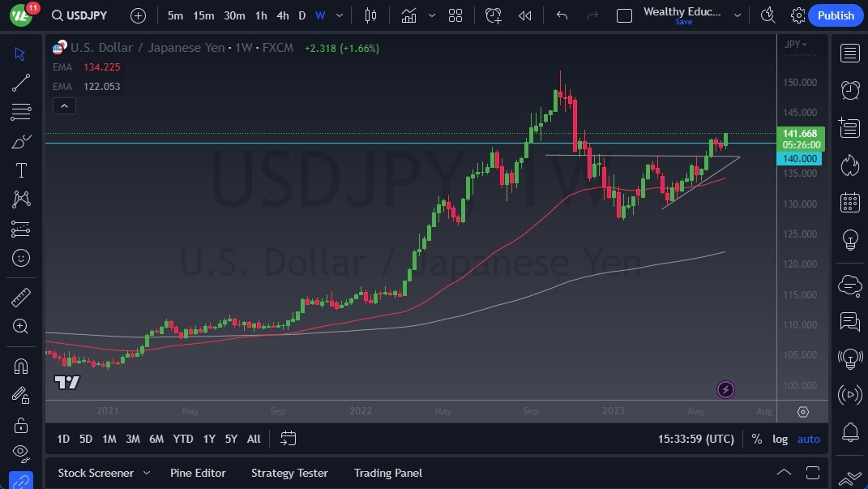Open the Pine Editor tab
Viewport: 868px width, 489px height.
pos(198,473)
